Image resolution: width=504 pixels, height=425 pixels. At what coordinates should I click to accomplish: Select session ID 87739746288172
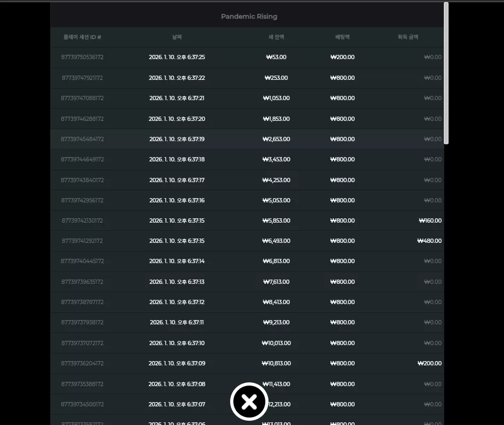pyautogui.click(x=82, y=119)
